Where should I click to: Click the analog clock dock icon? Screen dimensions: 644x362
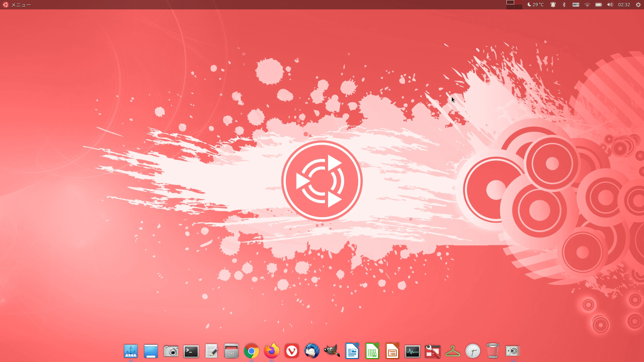click(473, 351)
